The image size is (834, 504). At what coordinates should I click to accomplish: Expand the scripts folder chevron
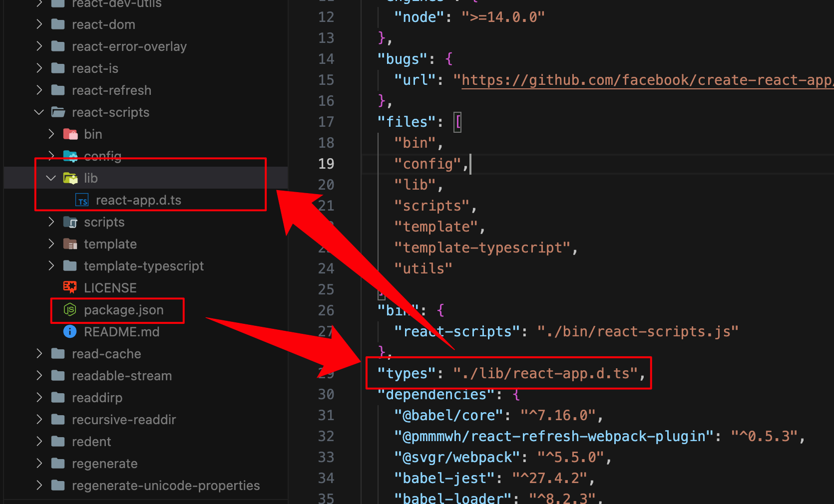click(51, 222)
